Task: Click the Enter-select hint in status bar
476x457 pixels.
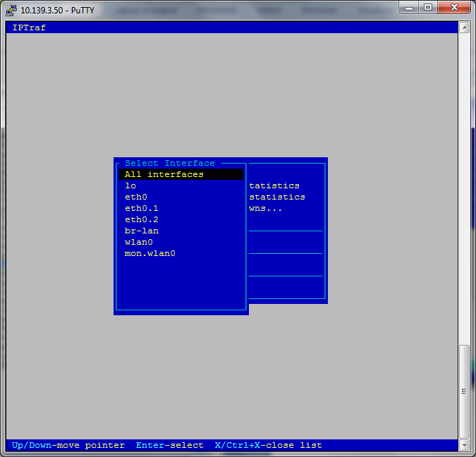Action: click(170, 445)
